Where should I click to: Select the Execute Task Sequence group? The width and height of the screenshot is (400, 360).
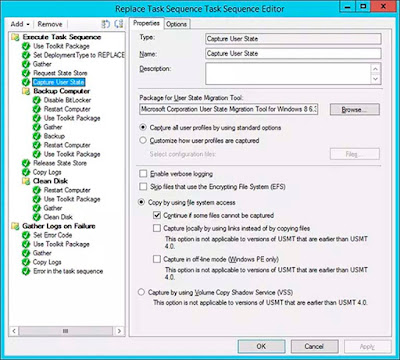[62, 37]
